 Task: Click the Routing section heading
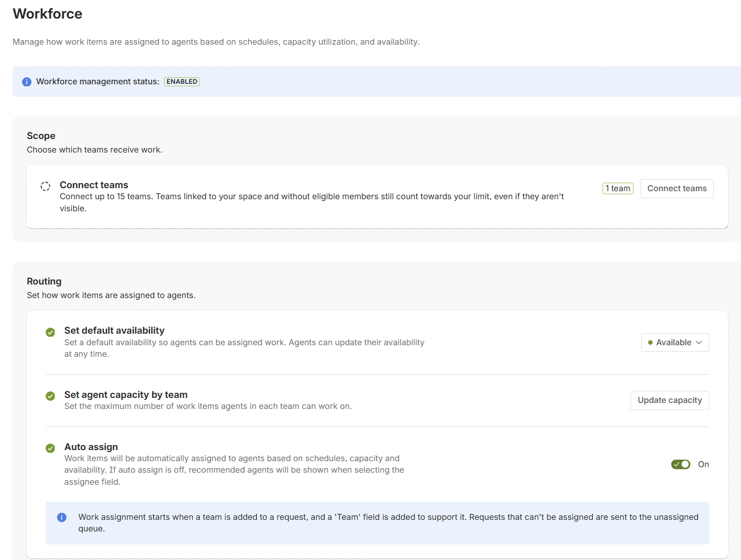(x=44, y=282)
